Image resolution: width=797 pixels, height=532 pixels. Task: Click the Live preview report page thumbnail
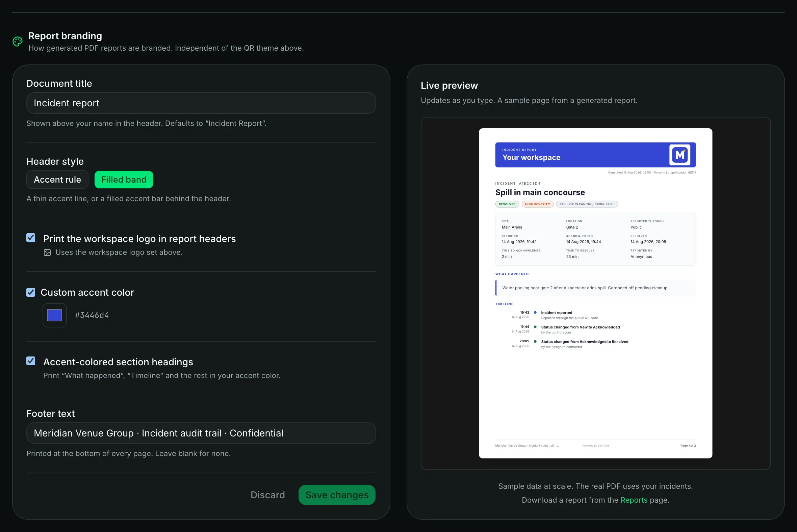tap(595, 293)
